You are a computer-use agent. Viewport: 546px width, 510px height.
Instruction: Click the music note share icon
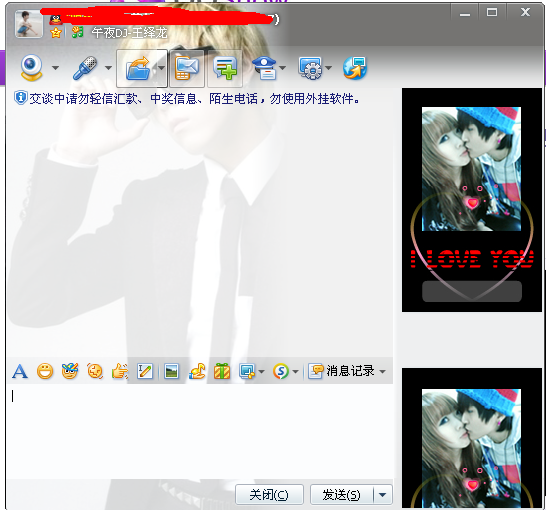[197, 371]
